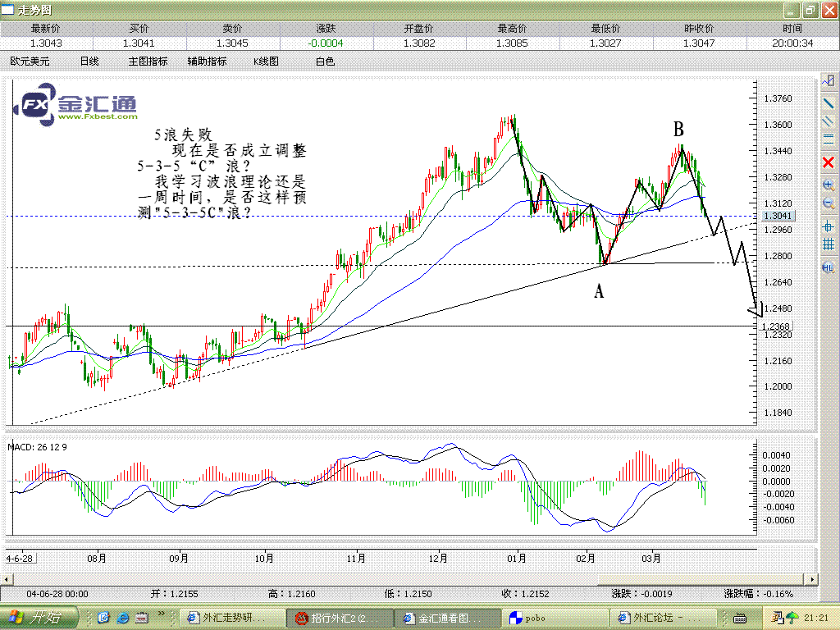Select the parallel channel lines tool

coord(829,121)
